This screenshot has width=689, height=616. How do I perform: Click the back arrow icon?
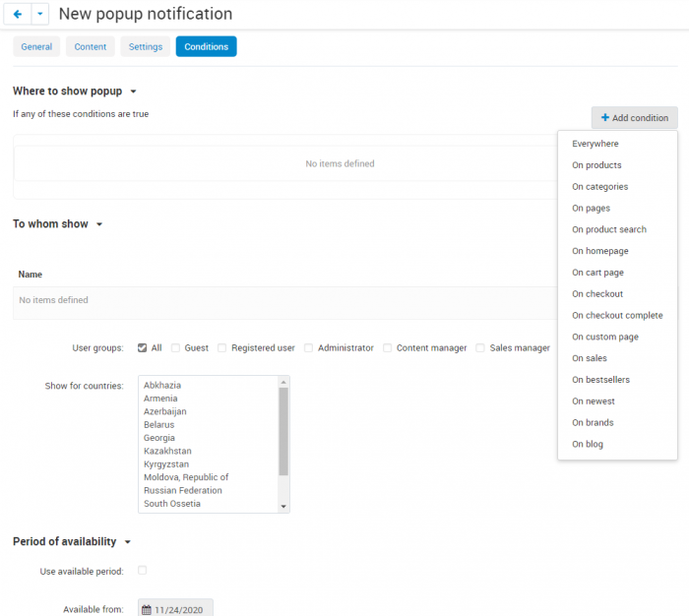18,14
